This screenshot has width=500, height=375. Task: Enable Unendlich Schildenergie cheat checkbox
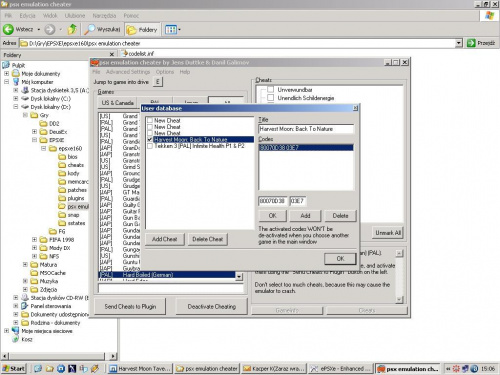pyautogui.click(x=270, y=97)
